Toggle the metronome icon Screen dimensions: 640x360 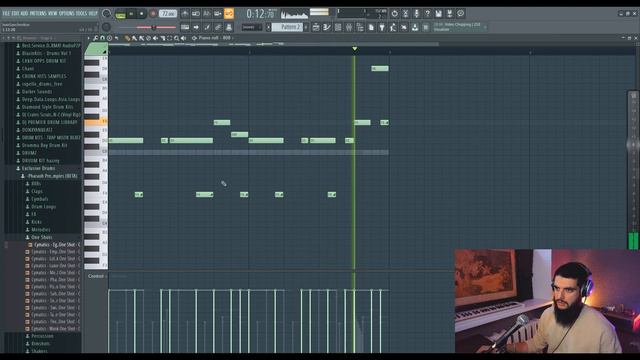(185, 13)
